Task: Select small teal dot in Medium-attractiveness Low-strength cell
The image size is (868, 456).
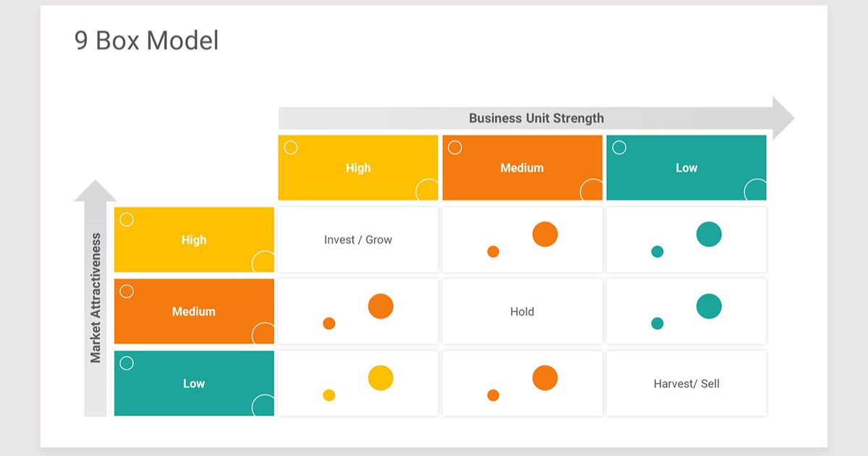Action: [658, 324]
